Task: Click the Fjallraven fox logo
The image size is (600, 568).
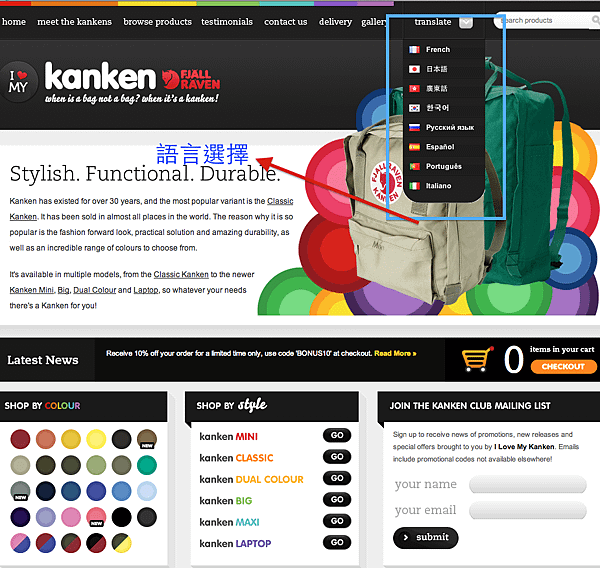Action: click(x=170, y=79)
